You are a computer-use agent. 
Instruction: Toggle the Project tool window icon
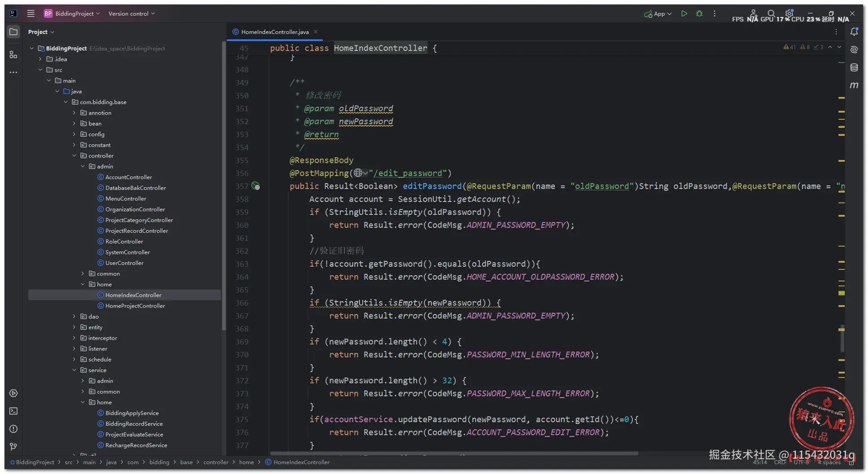13,32
